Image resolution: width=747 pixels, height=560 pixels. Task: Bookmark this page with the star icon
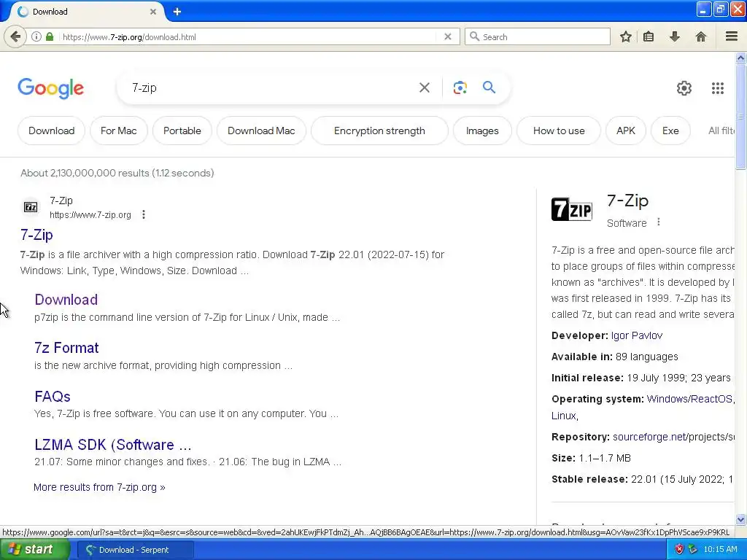625,36
